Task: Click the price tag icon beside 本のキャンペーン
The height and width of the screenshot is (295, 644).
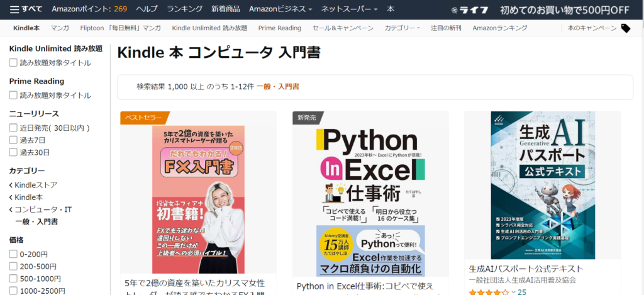Action: coord(625,28)
